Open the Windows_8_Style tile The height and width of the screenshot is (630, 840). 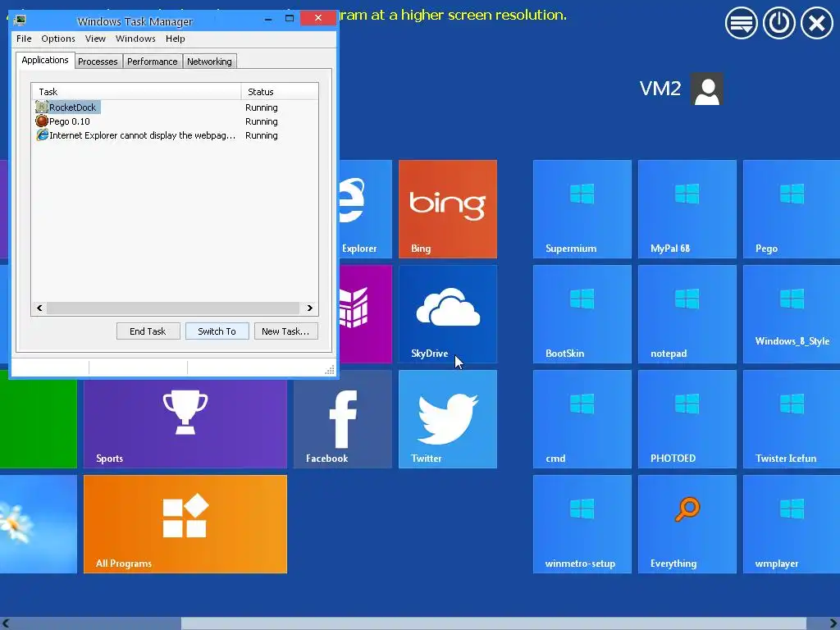click(x=792, y=314)
